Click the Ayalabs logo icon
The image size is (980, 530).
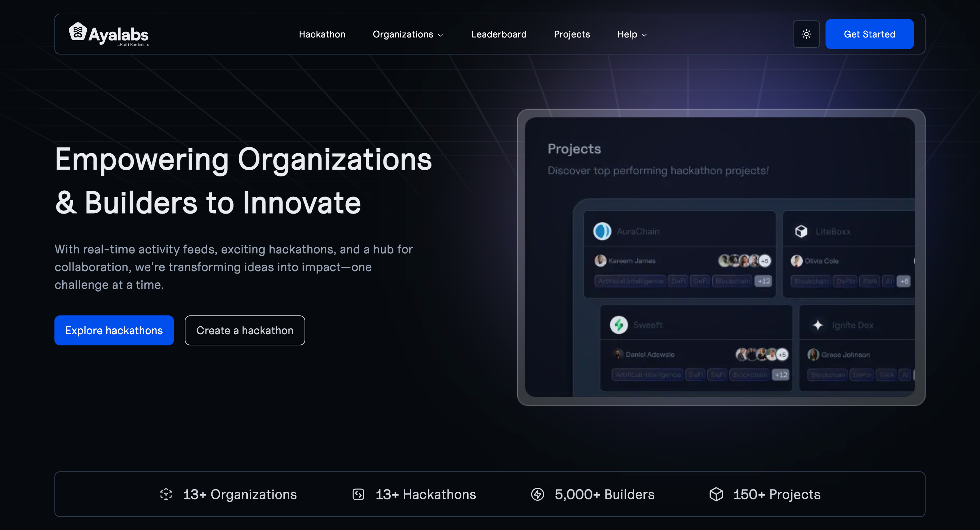(78, 32)
